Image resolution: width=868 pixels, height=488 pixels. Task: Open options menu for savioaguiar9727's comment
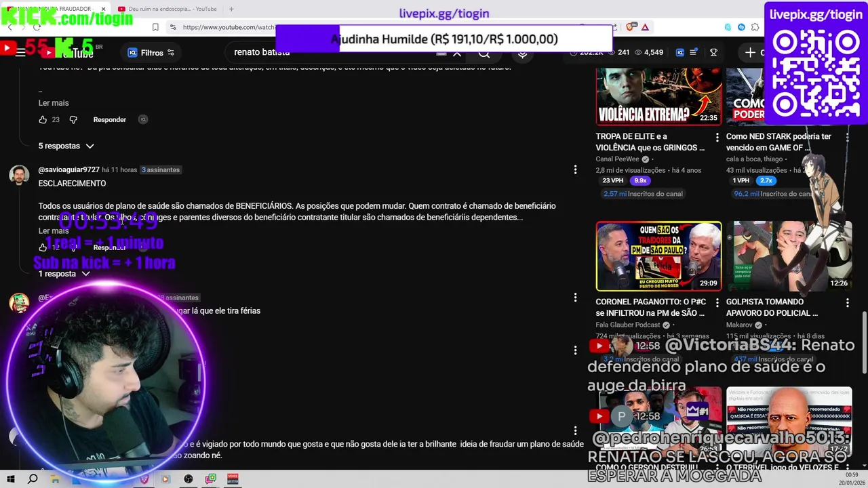click(575, 169)
